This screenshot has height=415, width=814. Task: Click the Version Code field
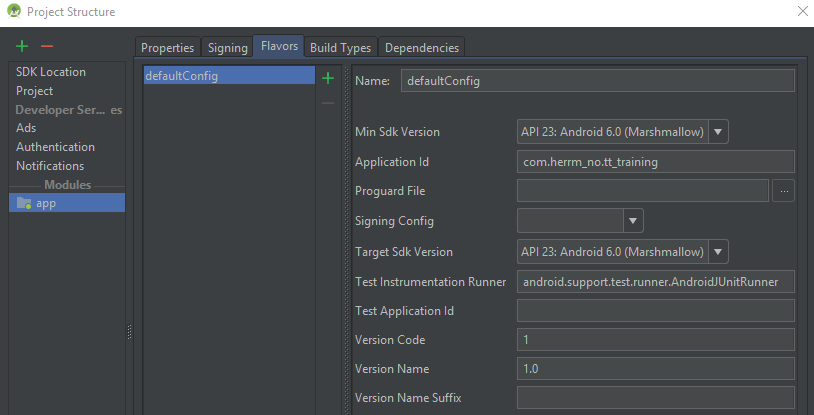point(655,340)
